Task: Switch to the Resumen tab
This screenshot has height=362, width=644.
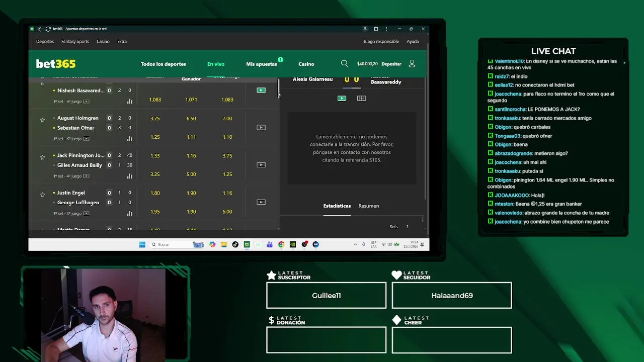Action: click(x=368, y=206)
